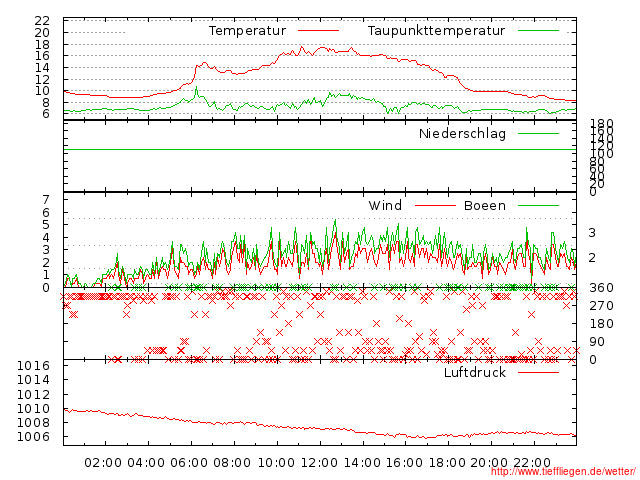Click the 08:00 time axis label
Screen dimensions: 640x480
(x=232, y=463)
